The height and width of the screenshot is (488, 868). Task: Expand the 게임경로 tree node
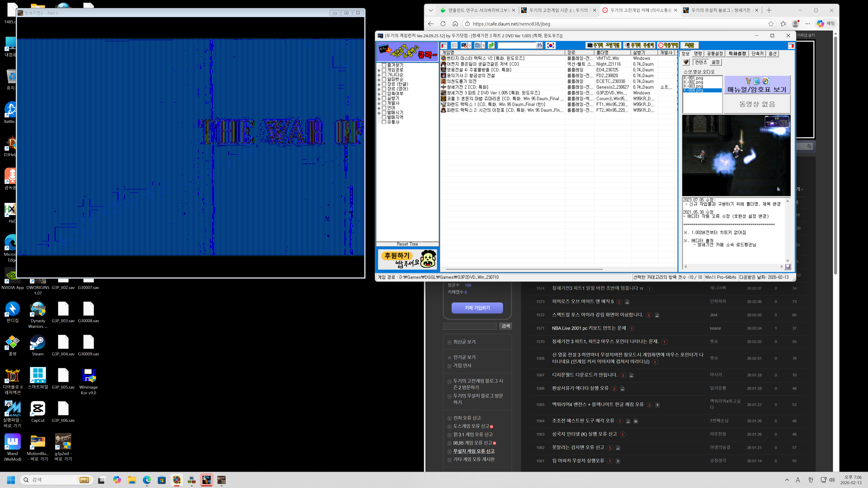tap(379, 70)
